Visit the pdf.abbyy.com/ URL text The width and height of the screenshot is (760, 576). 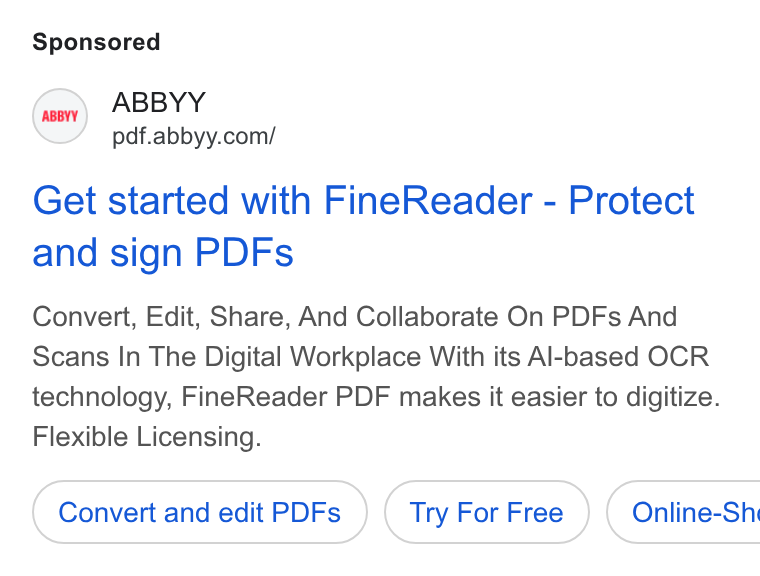coord(194,136)
